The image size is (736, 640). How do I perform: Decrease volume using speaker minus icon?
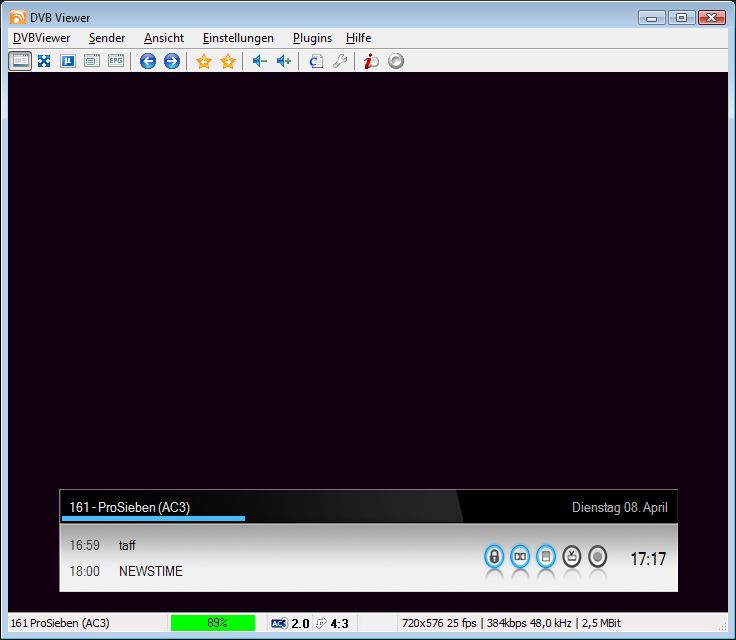pyautogui.click(x=259, y=61)
